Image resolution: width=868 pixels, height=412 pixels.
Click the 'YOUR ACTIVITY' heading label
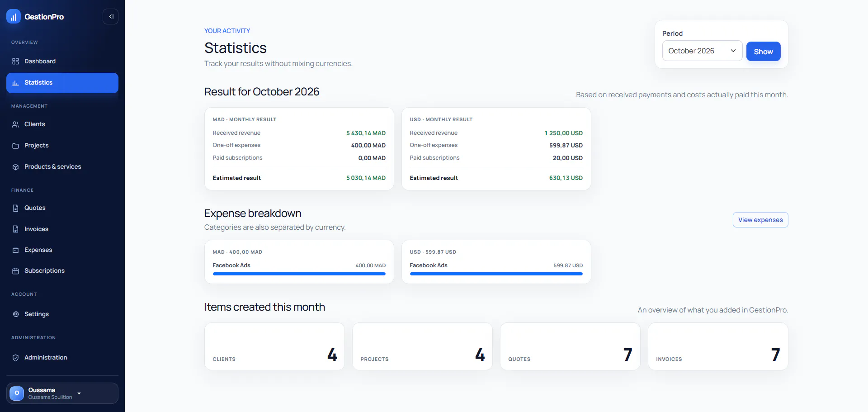[227, 31]
